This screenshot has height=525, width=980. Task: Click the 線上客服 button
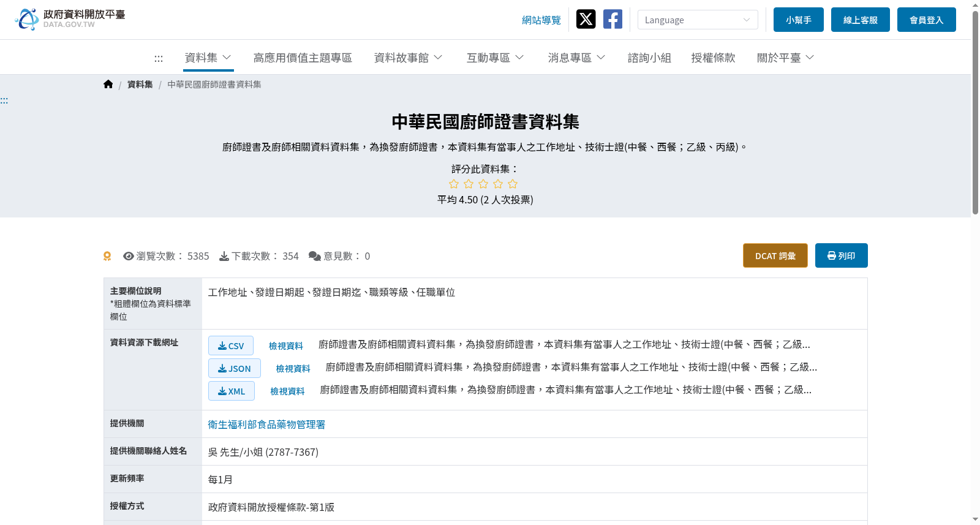861,20
